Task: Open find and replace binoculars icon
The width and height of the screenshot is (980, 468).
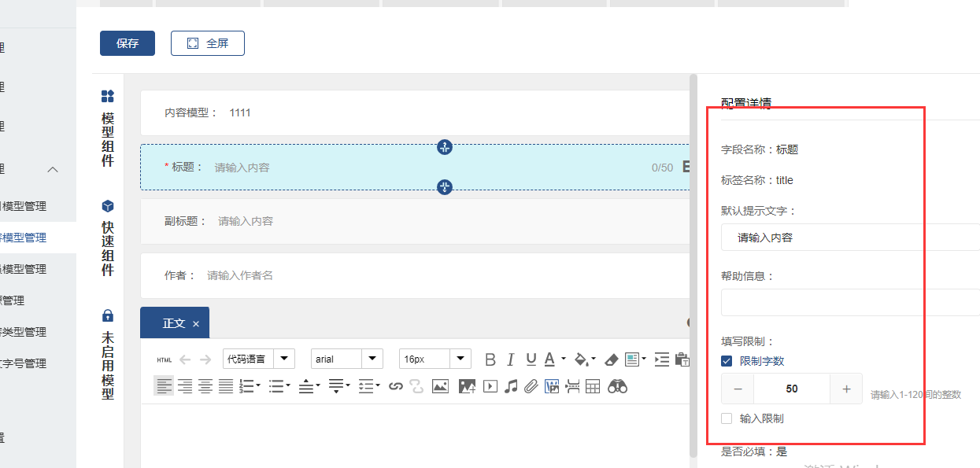Action: 617,386
